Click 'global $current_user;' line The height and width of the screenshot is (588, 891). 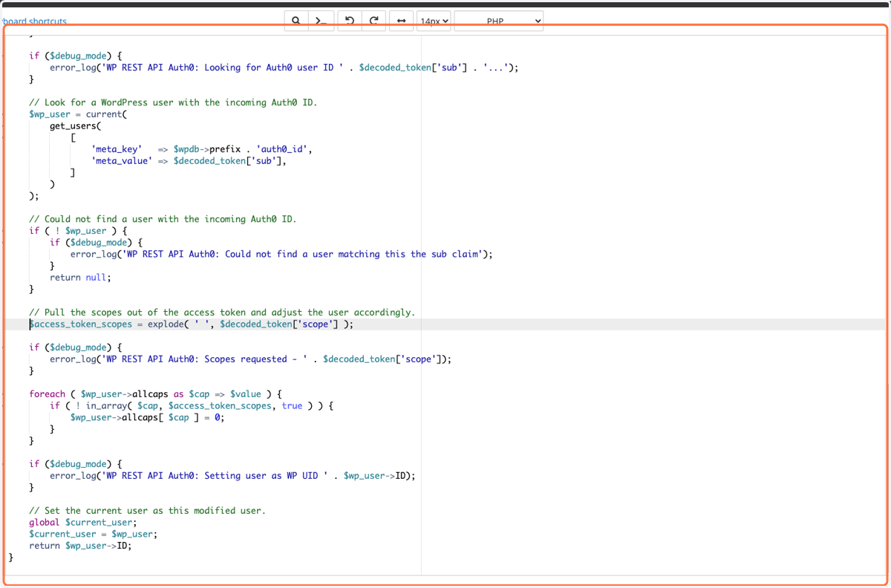click(83, 523)
